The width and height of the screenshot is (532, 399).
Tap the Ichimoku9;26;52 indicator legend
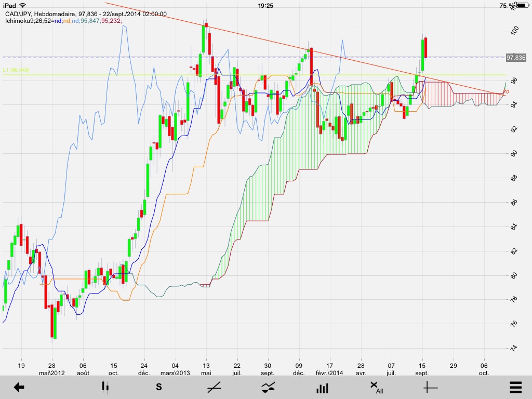click(63, 21)
